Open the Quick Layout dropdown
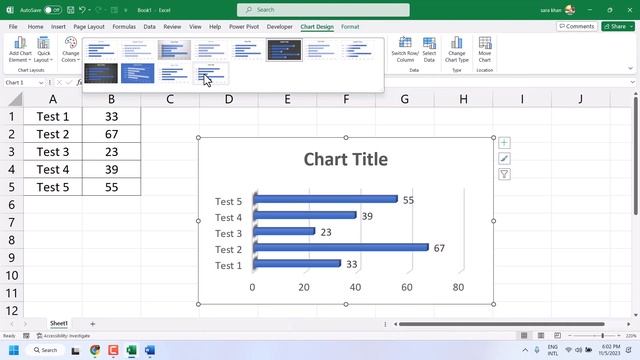The height and width of the screenshot is (360, 640). pos(43,49)
